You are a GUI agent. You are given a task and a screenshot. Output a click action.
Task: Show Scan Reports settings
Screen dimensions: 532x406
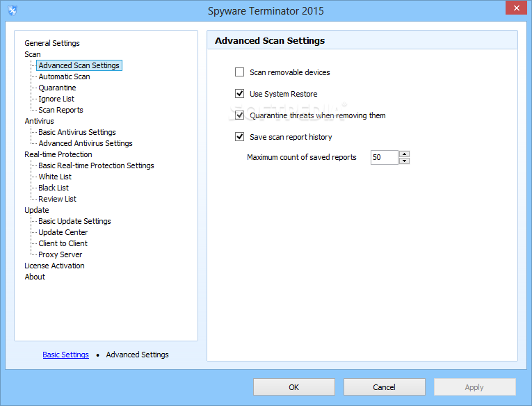(x=61, y=110)
